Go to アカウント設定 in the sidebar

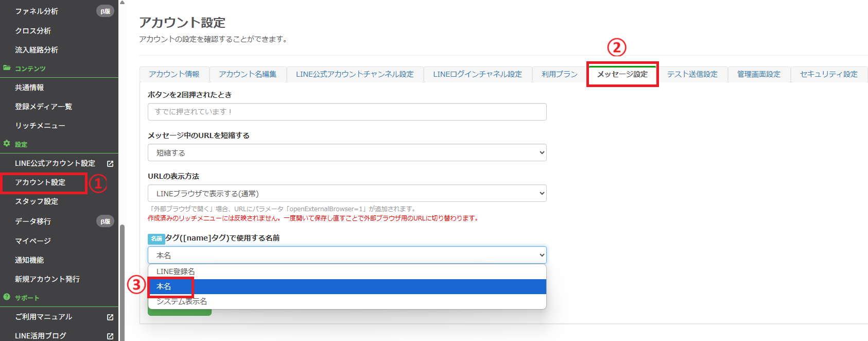click(x=40, y=182)
